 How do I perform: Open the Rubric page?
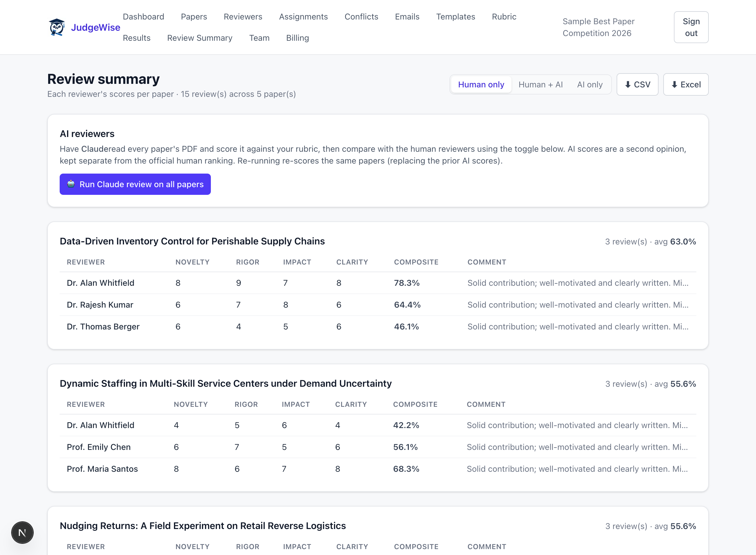(504, 17)
